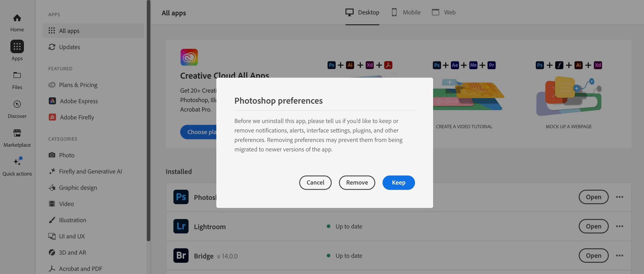Switch to the Mobile tab
The height and width of the screenshot is (274, 644).
(x=406, y=12)
